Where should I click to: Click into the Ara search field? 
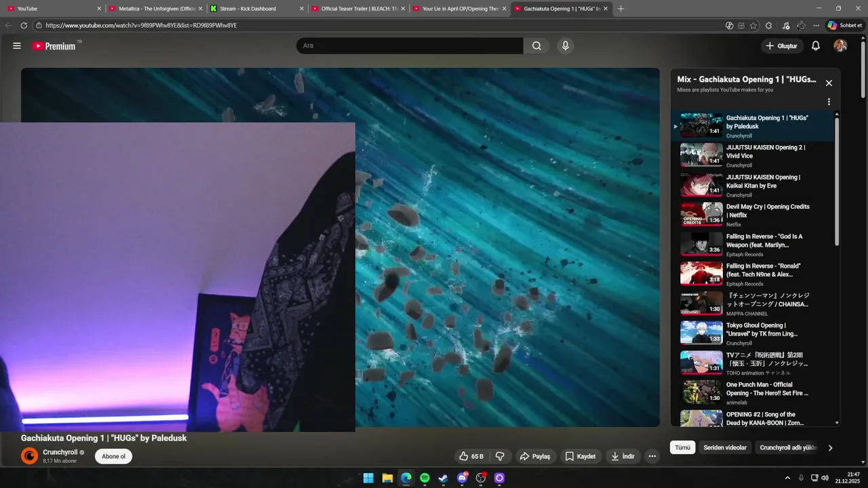pos(410,46)
